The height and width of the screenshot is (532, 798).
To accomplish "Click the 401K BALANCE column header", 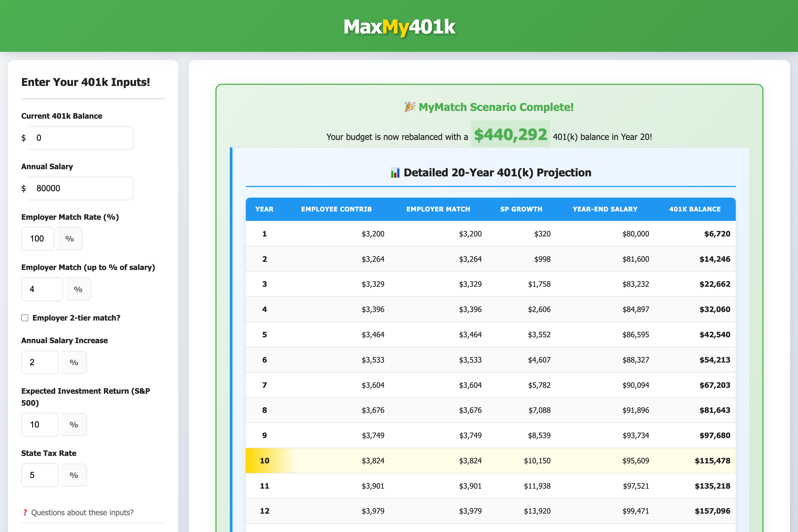I will [x=695, y=209].
